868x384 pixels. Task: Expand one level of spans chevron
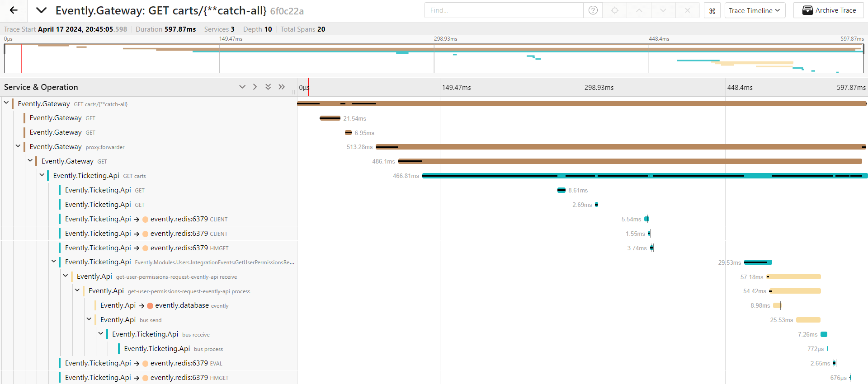(242, 87)
